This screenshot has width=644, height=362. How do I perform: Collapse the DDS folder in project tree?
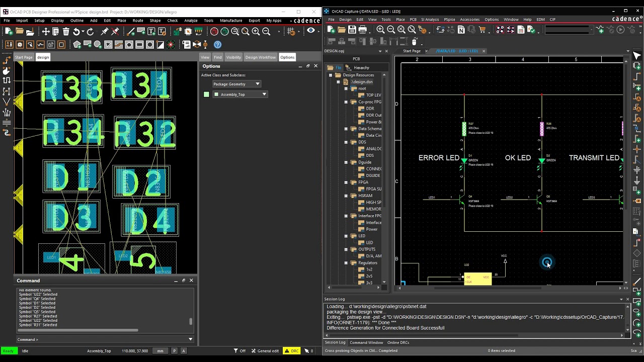(x=346, y=142)
